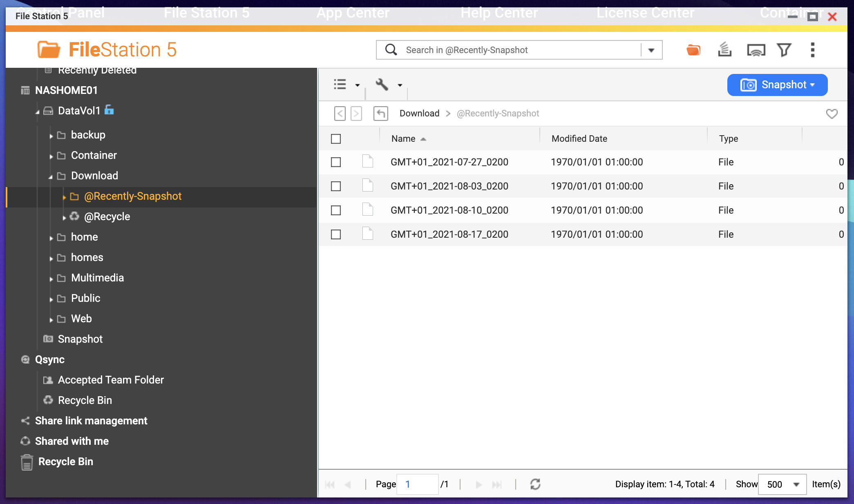Toggle the select-all checkbox in header
The height and width of the screenshot is (504, 854).
point(336,139)
